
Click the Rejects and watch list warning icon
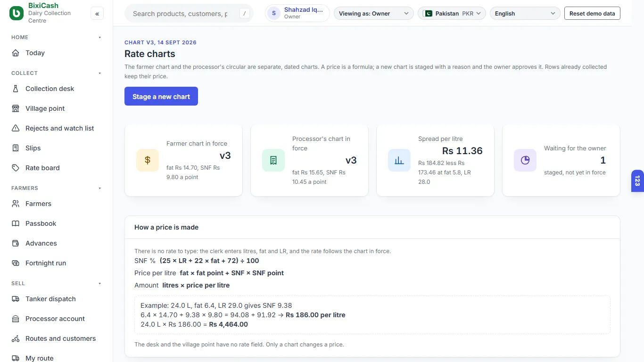pos(16,128)
